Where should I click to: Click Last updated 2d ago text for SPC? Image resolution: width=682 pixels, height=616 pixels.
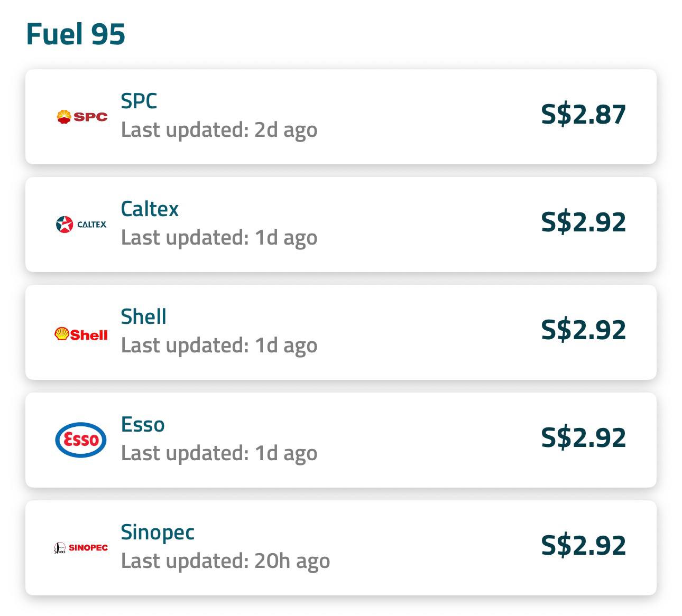pos(219,130)
